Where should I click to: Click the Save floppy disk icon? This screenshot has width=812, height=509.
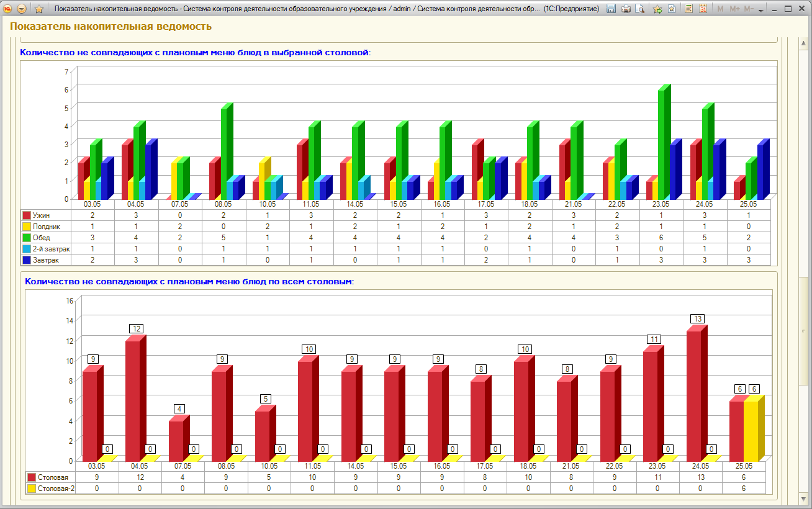tap(611, 9)
